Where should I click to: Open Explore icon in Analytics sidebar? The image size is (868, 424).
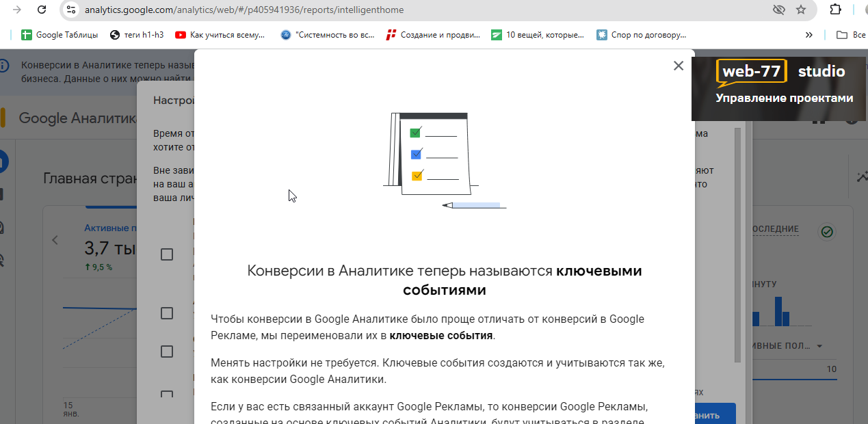pyautogui.click(x=2, y=227)
